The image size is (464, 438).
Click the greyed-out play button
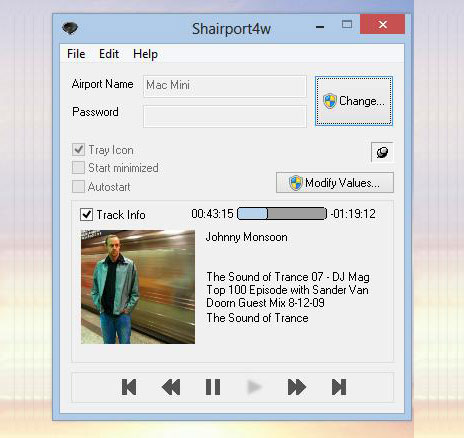click(254, 387)
